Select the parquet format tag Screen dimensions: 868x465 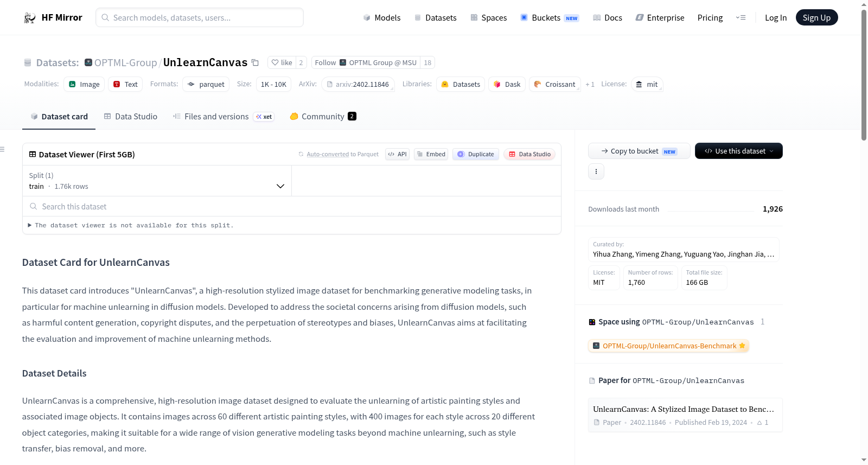(x=206, y=84)
